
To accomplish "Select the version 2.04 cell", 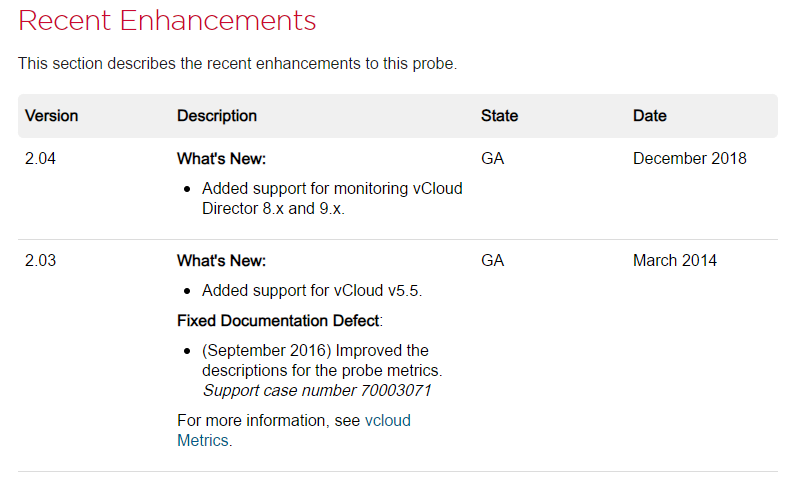I will click(42, 159).
